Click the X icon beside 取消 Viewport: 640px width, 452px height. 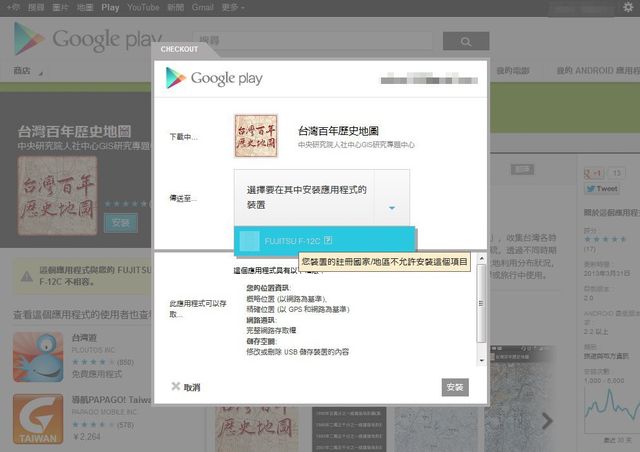[175, 387]
